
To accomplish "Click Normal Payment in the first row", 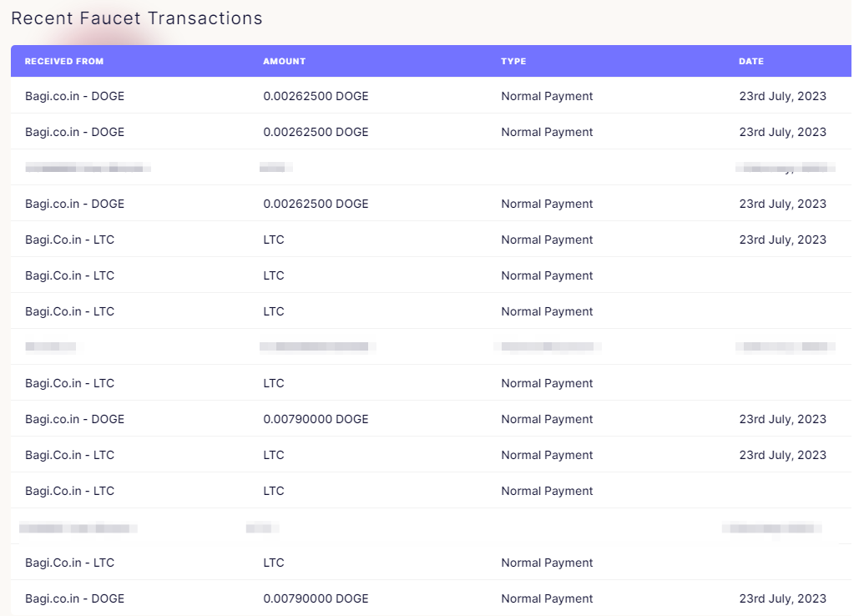I will click(547, 96).
